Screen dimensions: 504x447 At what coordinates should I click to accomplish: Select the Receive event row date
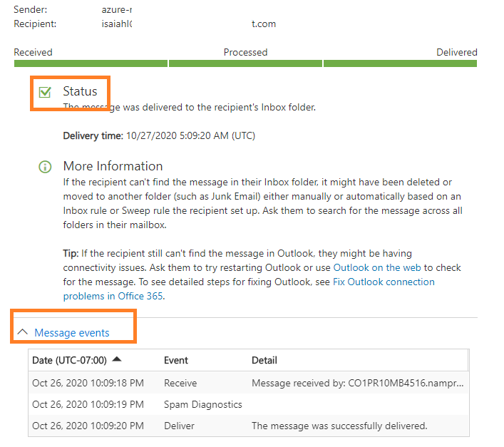pyautogui.click(x=88, y=383)
